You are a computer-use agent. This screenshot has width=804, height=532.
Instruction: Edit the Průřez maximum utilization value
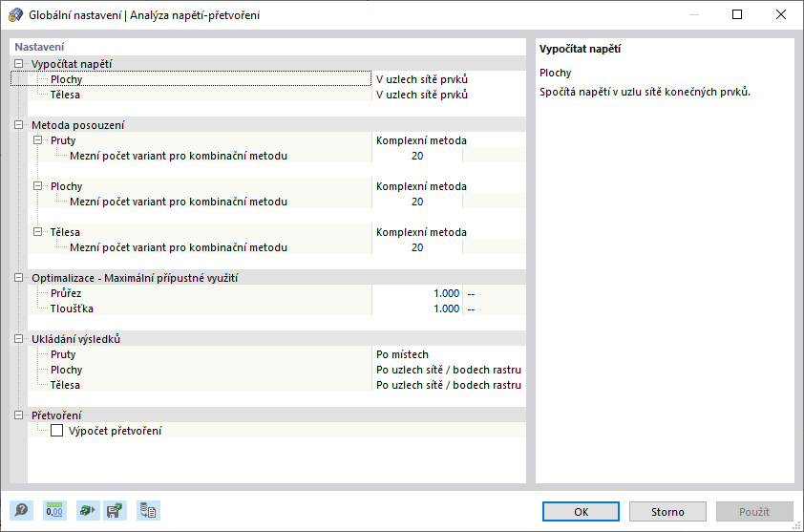[x=418, y=293]
